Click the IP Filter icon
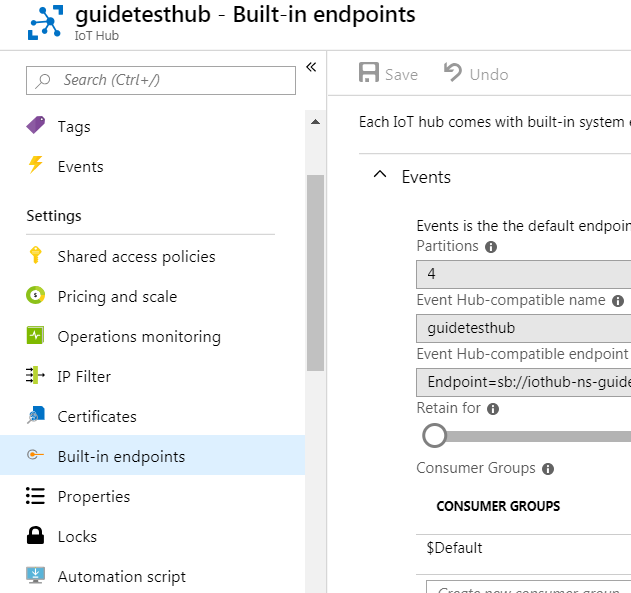This screenshot has height=593, width=631. click(36, 376)
